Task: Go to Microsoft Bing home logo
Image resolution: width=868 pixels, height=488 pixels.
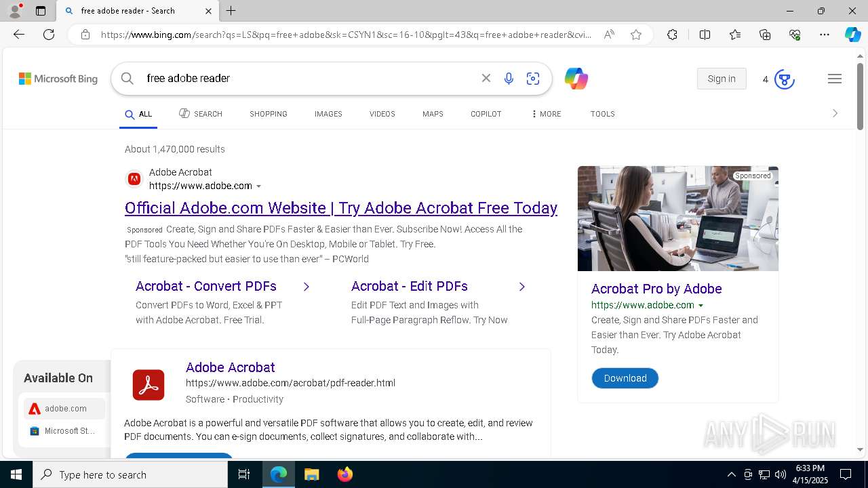Action: pos(58,79)
